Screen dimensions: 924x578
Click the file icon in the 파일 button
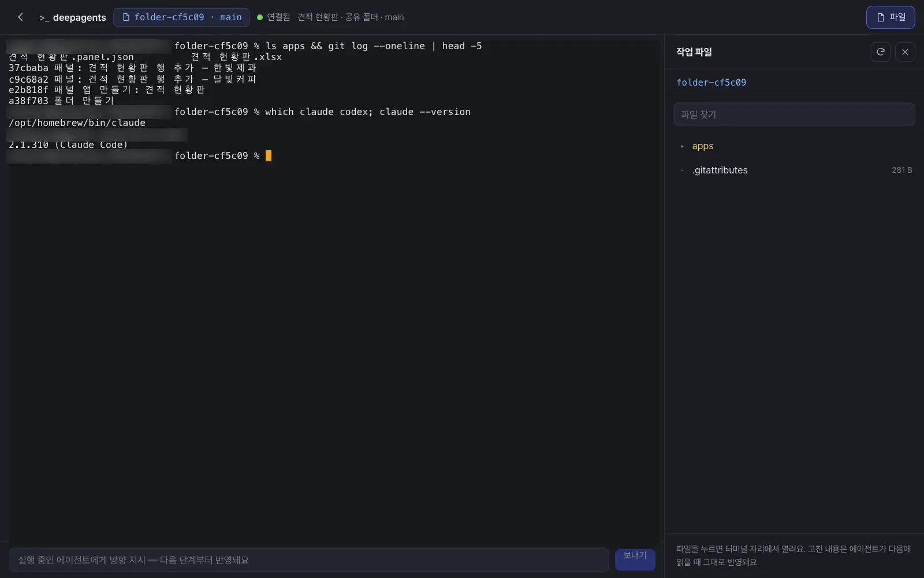881,17
